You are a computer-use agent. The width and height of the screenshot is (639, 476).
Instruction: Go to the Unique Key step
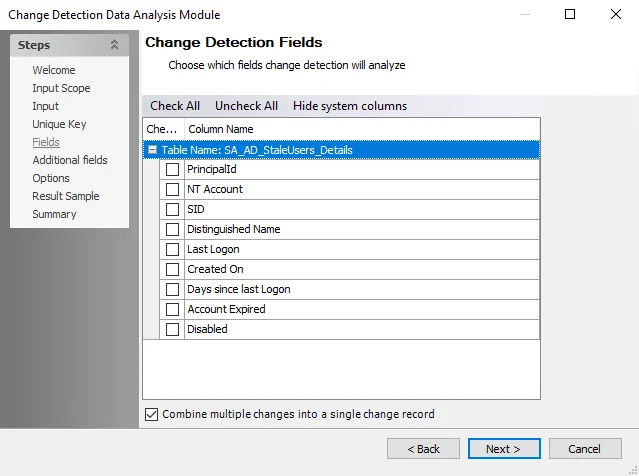[59, 124]
